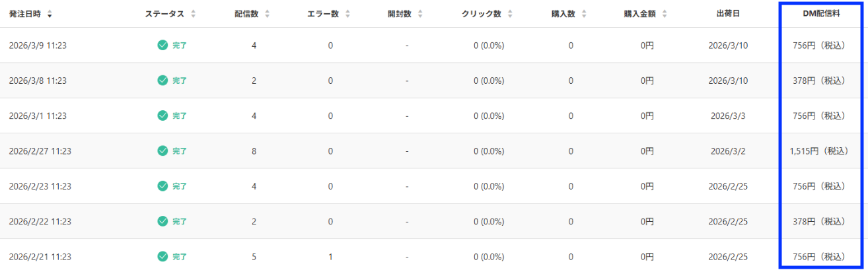The width and height of the screenshot is (868, 272).
Task: Sort by 開封数 column sort arrows
Action: [420, 14]
